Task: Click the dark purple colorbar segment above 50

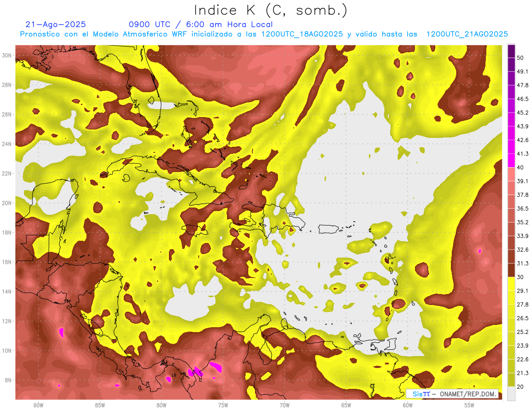Action: tap(511, 51)
